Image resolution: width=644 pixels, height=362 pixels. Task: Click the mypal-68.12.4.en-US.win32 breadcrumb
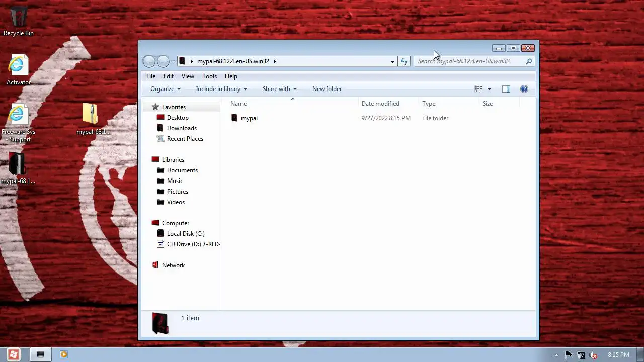coord(233,61)
